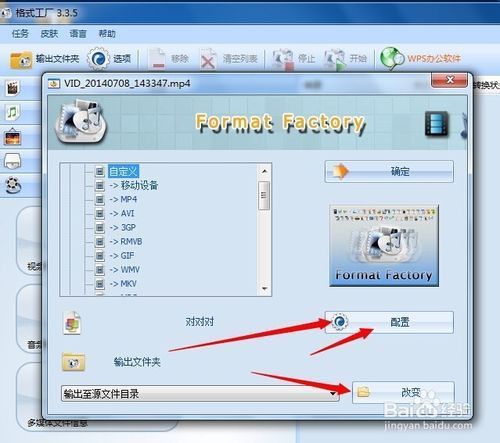Click the 改变 button
500x443 pixels.
[403, 392]
